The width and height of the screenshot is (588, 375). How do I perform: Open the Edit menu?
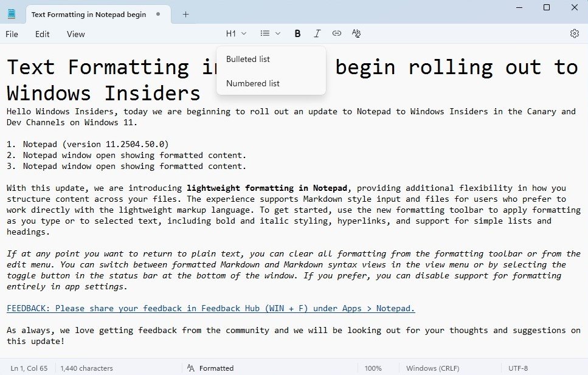[43, 34]
